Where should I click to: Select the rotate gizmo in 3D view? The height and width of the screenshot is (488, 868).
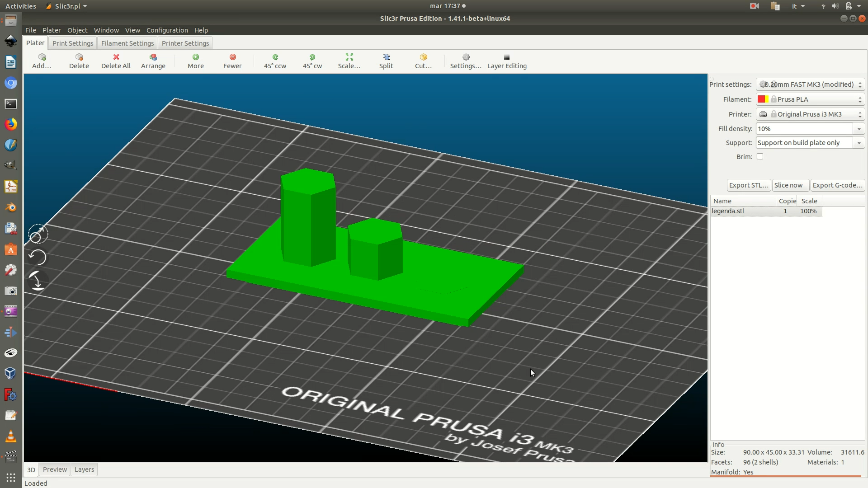[x=38, y=257]
